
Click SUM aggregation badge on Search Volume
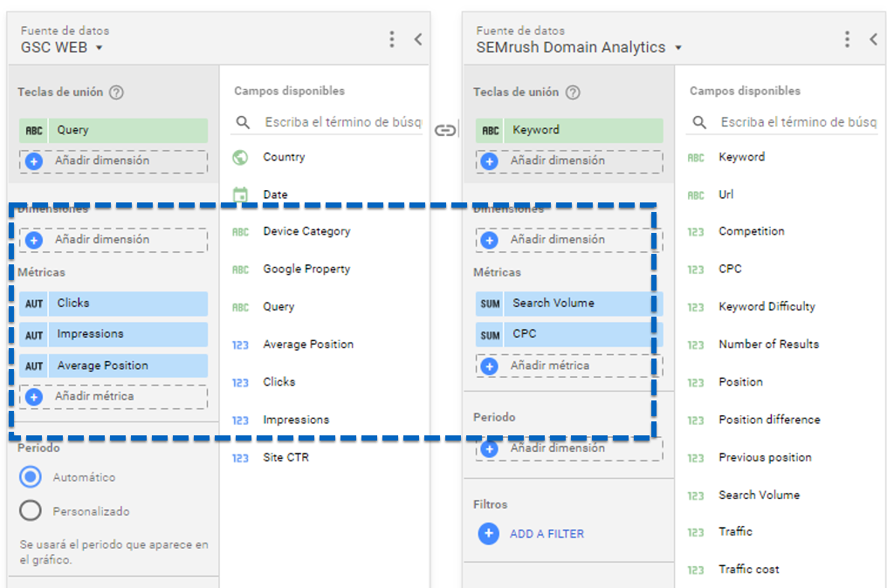pyautogui.click(x=490, y=304)
